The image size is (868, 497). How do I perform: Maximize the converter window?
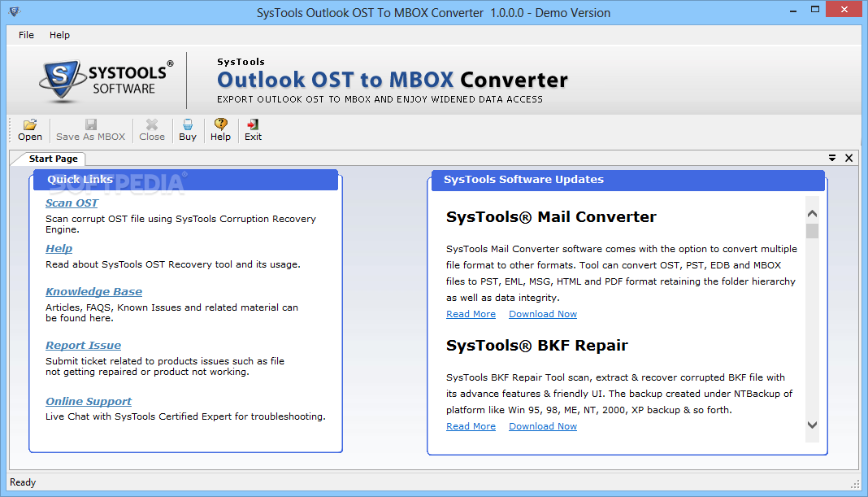tap(815, 10)
